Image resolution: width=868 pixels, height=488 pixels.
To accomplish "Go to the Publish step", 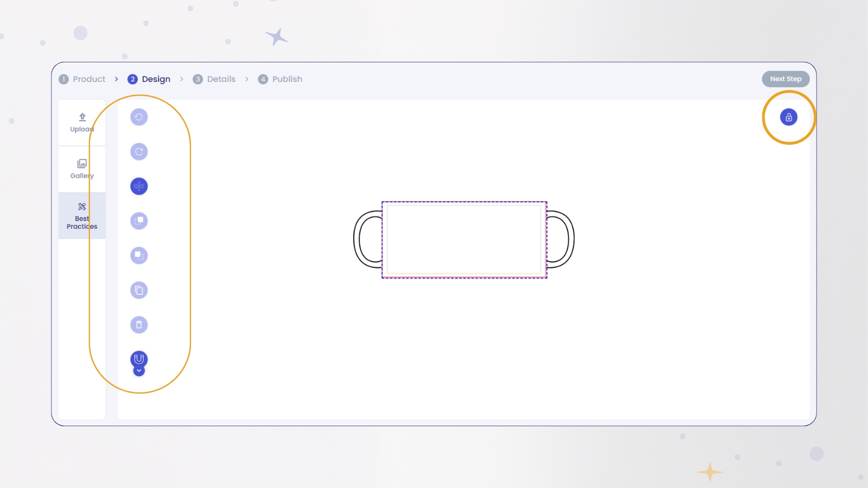I will click(x=280, y=79).
